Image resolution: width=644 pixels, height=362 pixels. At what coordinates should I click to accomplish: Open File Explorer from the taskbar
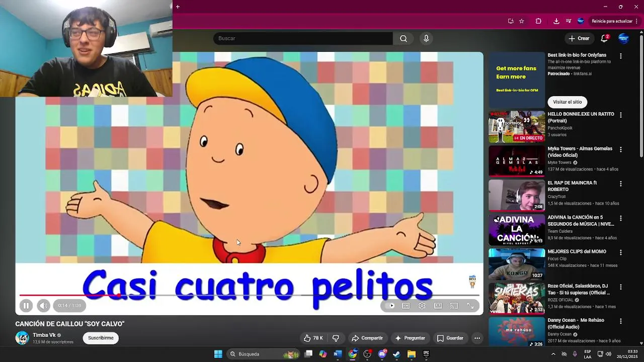coord(412,354)
